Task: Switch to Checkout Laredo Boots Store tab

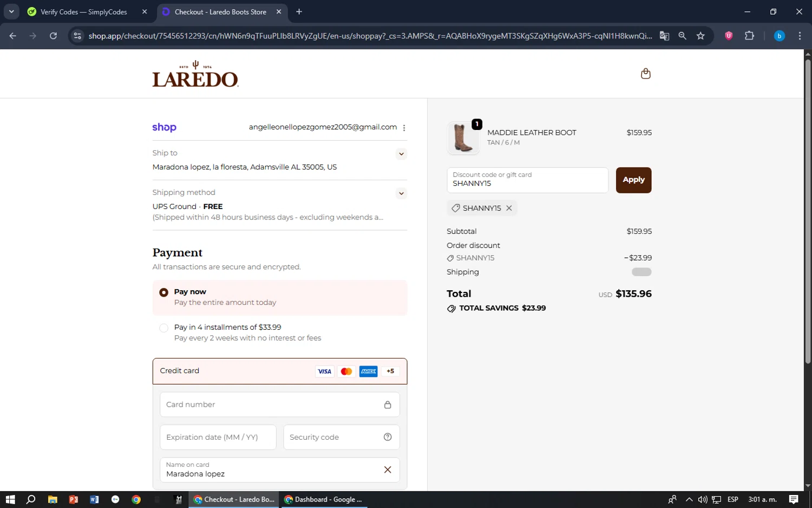Action: point(220,12)
